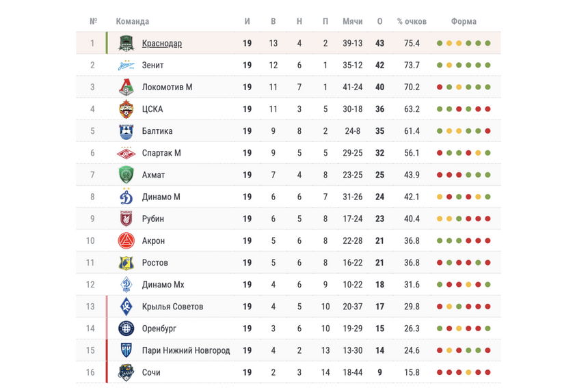Click Krasnodar's first form result dot

pyautogui.click(x=440, y=44)
